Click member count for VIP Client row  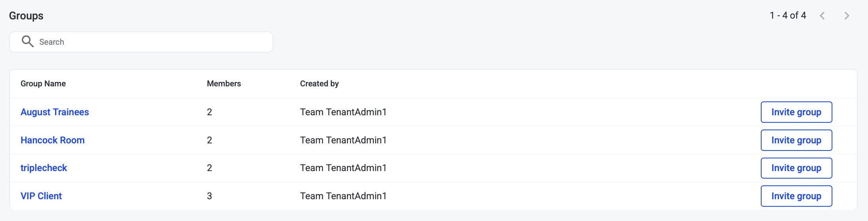[x=209, y=196]
